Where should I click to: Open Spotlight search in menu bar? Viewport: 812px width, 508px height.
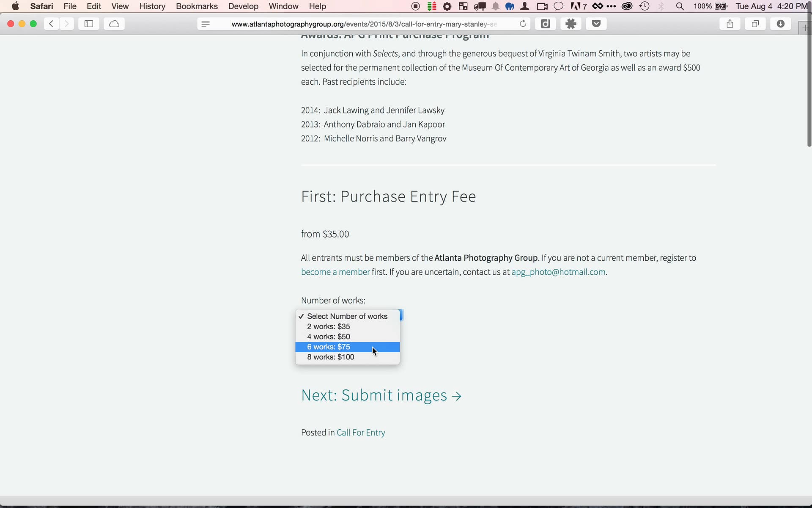click(x=680, y=6)
